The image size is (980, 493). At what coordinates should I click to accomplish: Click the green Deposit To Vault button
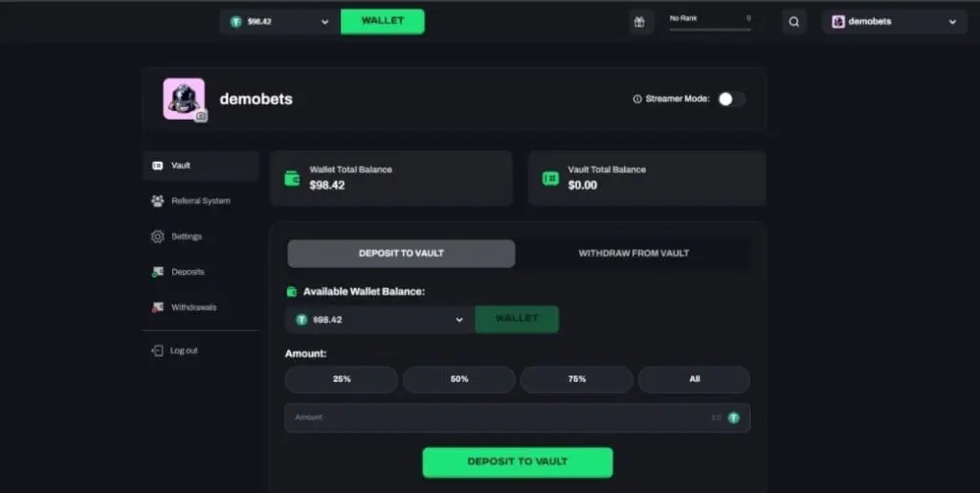(518, 461)
